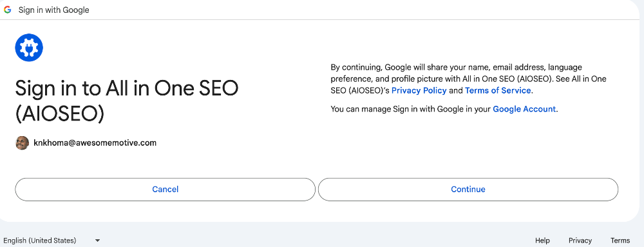Click the Continue button

pos(468,190)
